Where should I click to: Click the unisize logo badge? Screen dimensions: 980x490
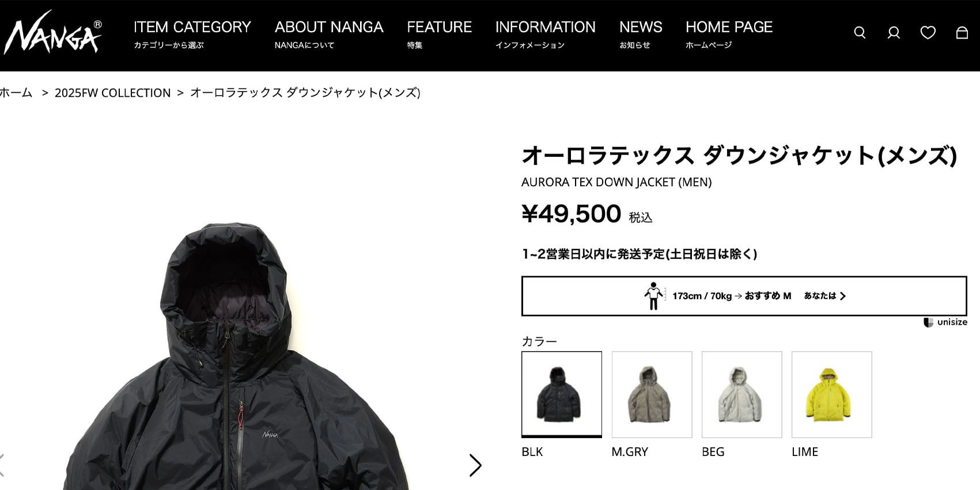pos(945,322)
